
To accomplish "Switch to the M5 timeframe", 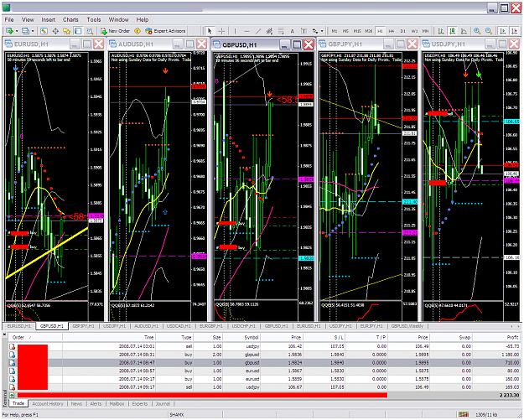I will click(x=345, y=31).
